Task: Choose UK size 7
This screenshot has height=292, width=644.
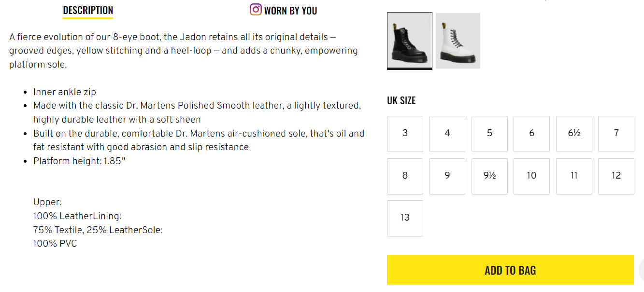Action: click(616, 134)
